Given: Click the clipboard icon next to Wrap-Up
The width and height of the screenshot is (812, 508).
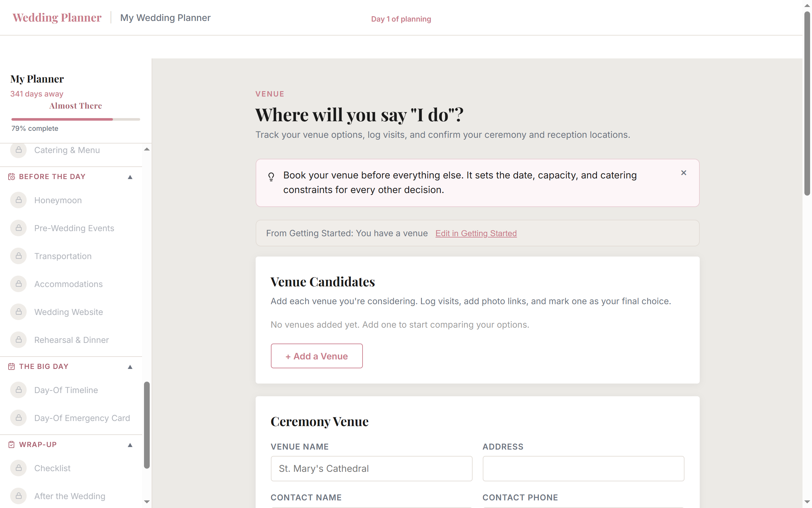Looking at the screenshot, I should [11, 444].
